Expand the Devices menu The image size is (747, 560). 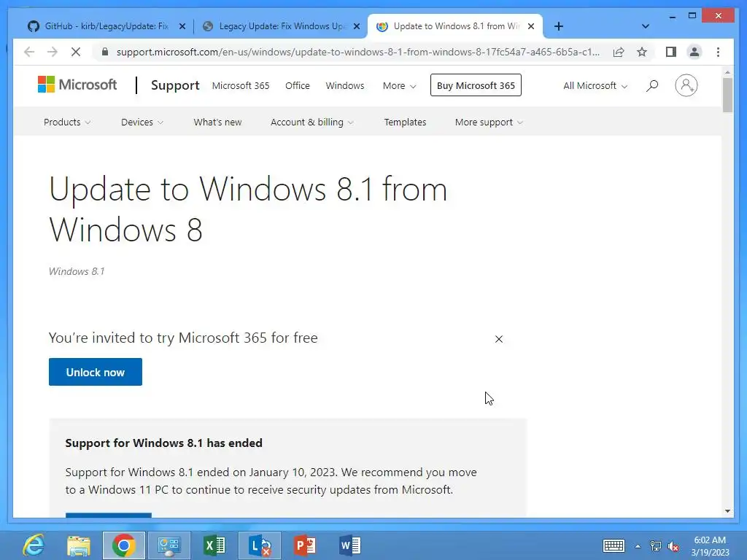142,122
